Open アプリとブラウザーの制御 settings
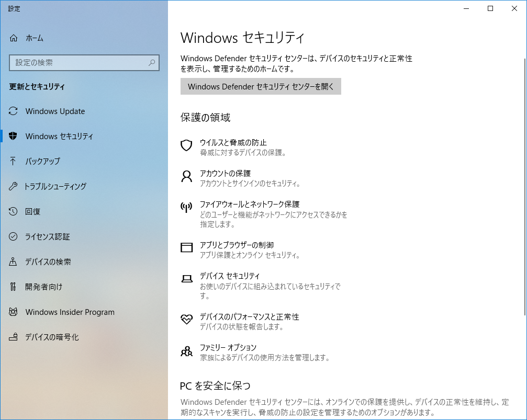 point(237,245)
